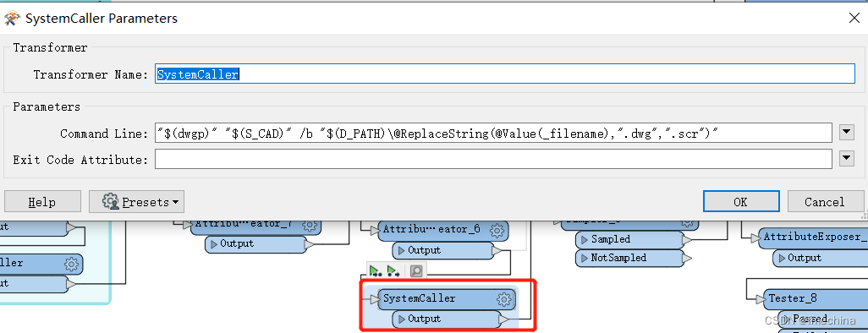Click Tester_8 input port arrow
The height and width of the screenshot is (333, 868).
coord(761,298)
